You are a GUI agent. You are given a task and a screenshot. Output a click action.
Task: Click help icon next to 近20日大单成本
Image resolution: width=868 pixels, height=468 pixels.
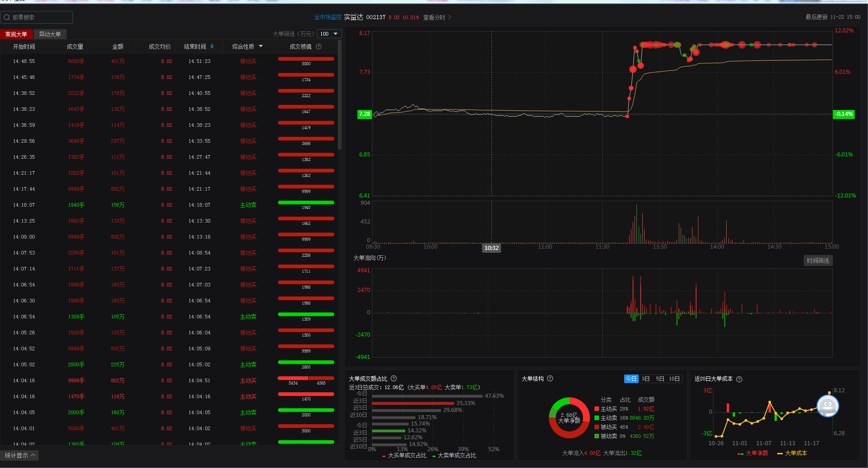[x=739, y=379]
